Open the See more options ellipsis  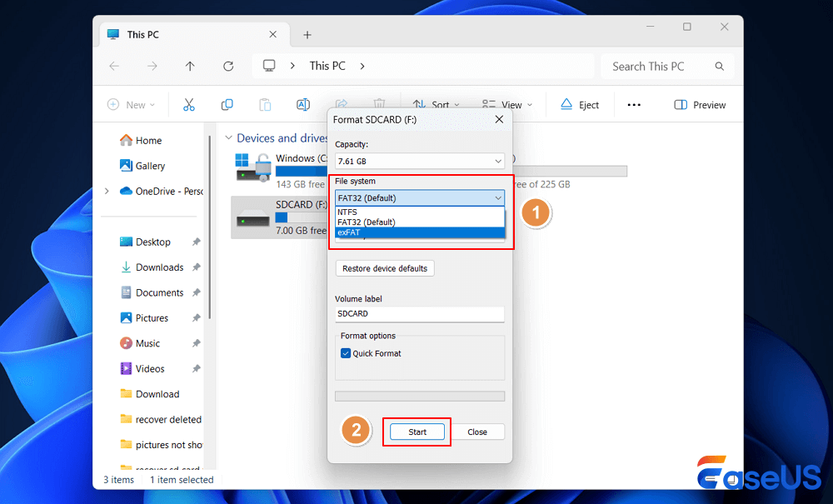pos(634,104)
